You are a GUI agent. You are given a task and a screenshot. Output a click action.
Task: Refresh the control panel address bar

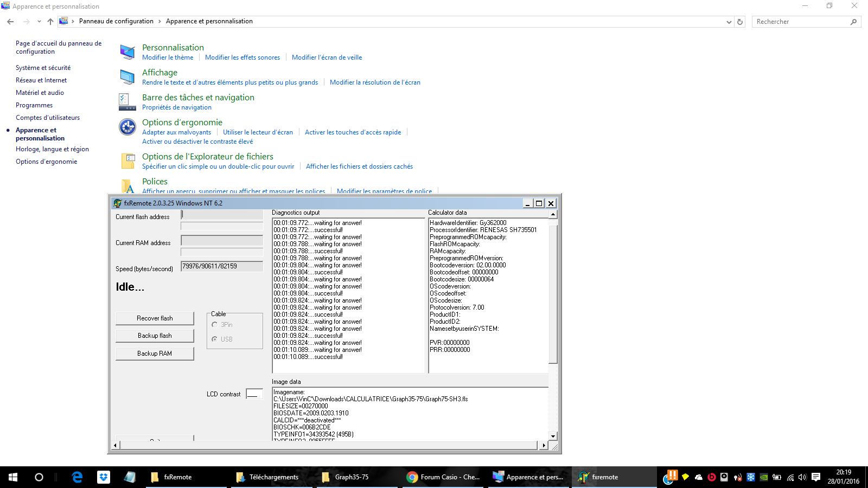[740, 22]
